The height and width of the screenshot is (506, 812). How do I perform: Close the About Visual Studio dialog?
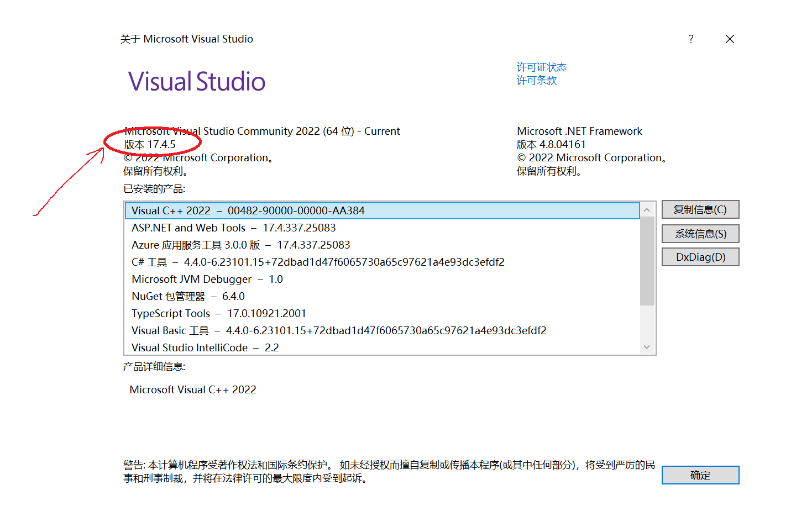pyautogui.click(x=730, y=39)
